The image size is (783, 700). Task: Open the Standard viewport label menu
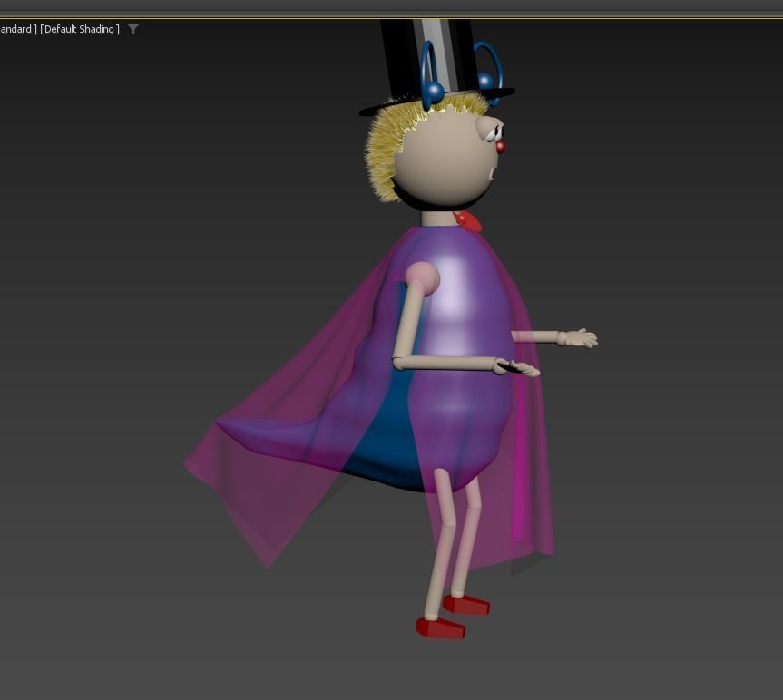(16, 30)
